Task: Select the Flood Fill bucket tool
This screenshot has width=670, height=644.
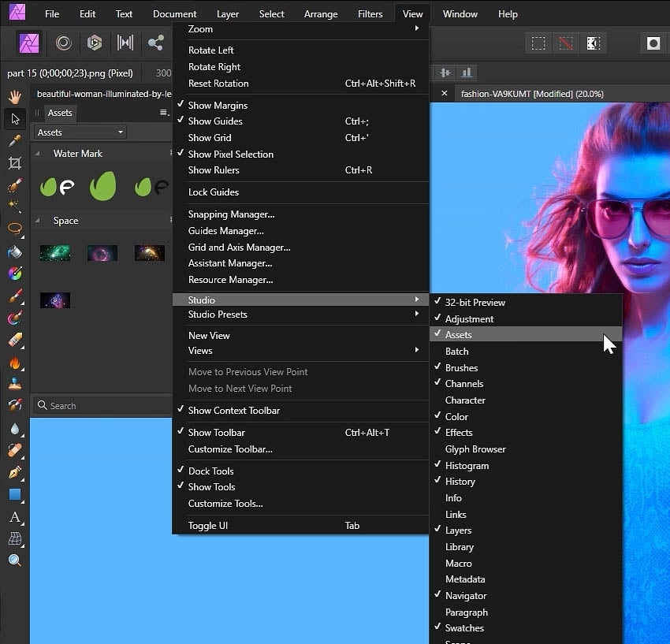Action: (x=14, y=251)
